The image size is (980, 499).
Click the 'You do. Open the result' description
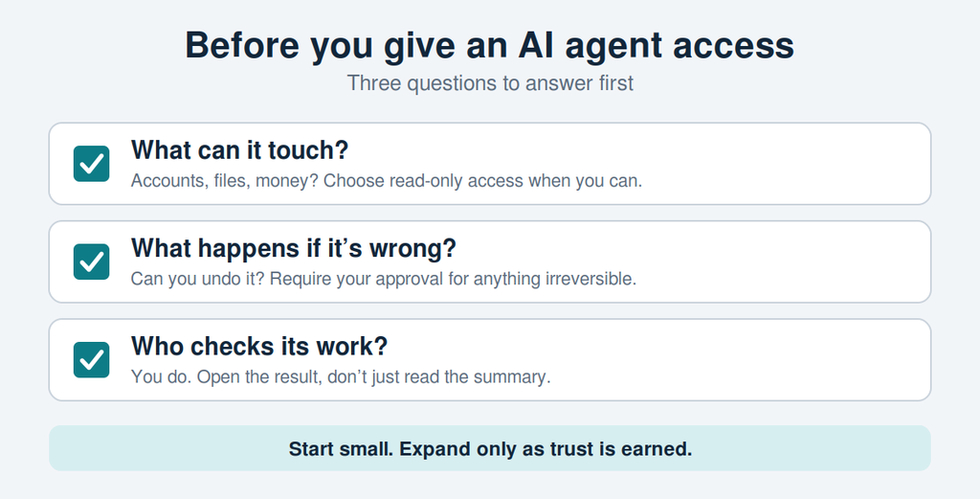pos(341,377)
